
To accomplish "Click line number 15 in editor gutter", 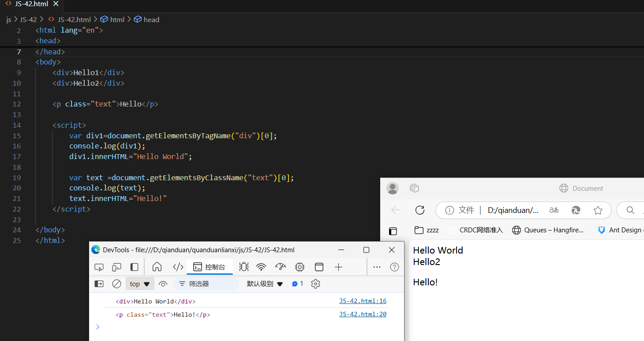I will (17, 136).
